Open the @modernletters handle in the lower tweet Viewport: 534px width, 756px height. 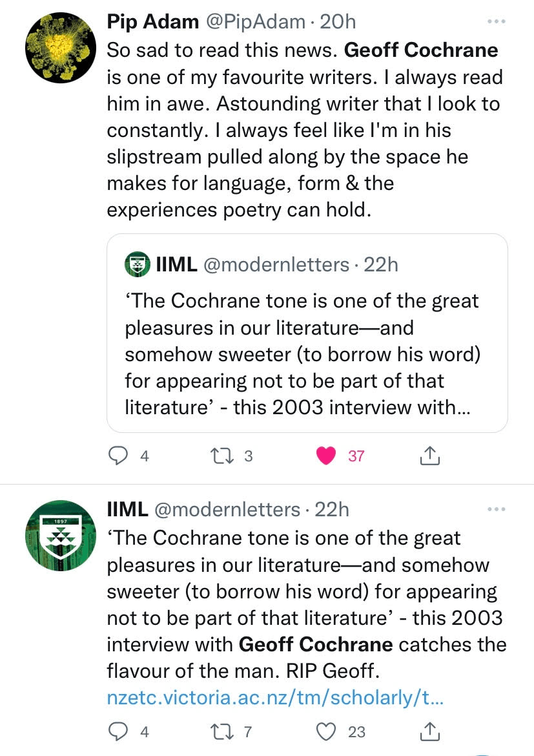point(227,510)
